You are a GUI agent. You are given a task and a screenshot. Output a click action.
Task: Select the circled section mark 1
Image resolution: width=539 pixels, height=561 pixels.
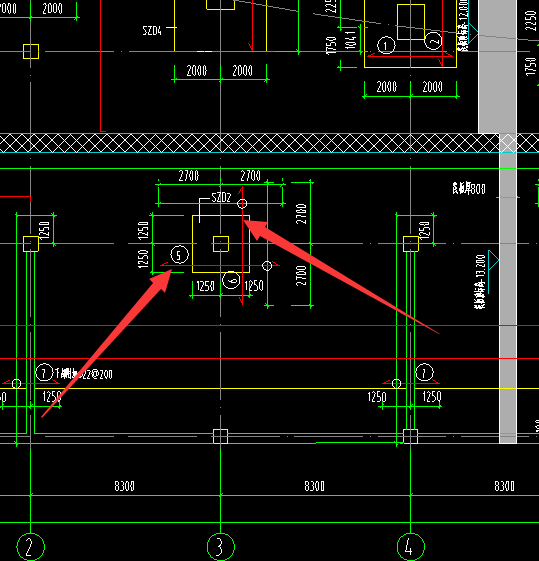click(386, 45)
